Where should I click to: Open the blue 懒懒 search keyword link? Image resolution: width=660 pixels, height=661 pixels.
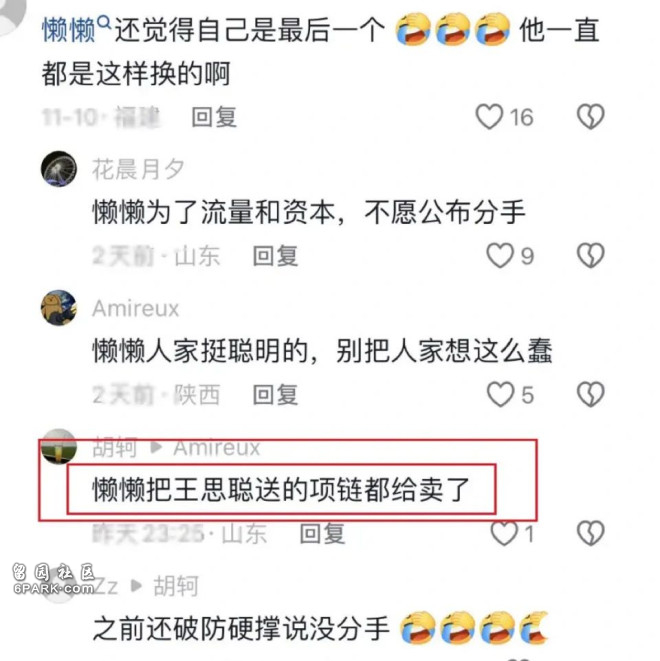pos(69,30)
